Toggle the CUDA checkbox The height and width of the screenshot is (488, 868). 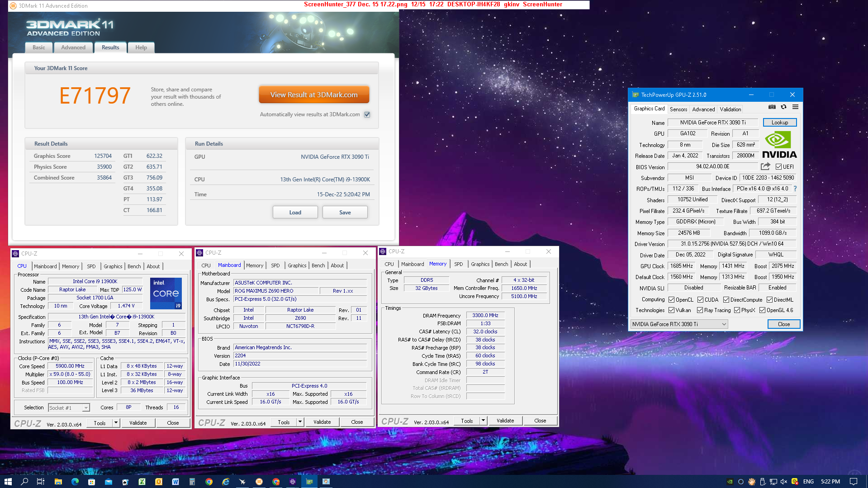pyautogui.click(x=700, y=299)
